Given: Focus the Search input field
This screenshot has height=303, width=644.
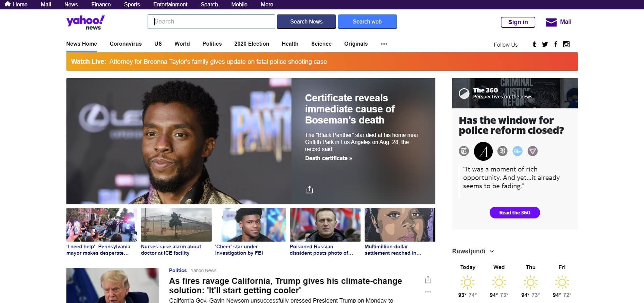Looking at the screenshot, I should [x=211, y=21].
